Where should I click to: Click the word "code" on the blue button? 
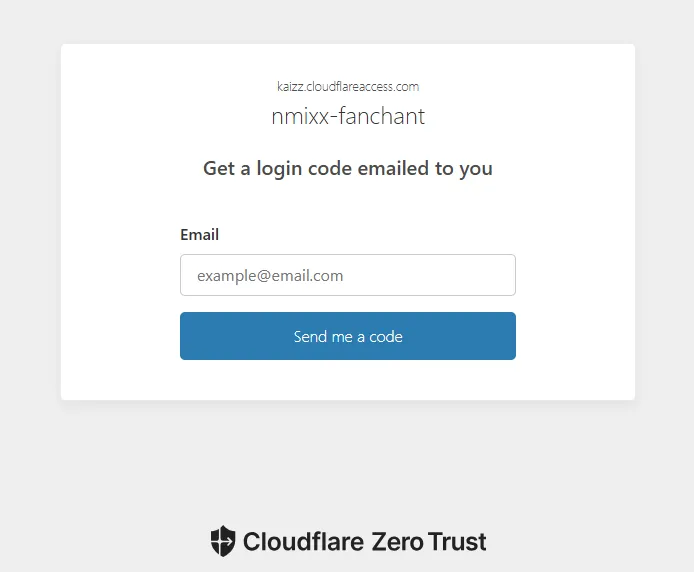tap(385, 337)
